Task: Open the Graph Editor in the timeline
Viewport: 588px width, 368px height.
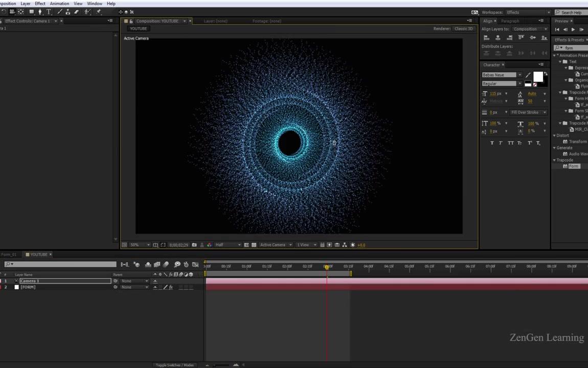Action: tap(195, 265)
